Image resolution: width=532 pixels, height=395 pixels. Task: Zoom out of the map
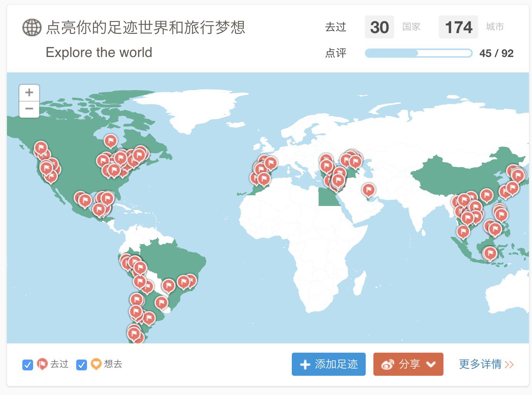click(x=29, y=109)
